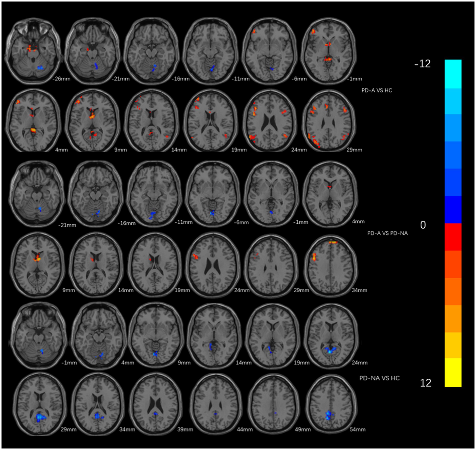The width and height of the screenshot is (476, 450).
Task: Click the '-12' color scale label
Action: pyautogui.click(x=422, y=64)
